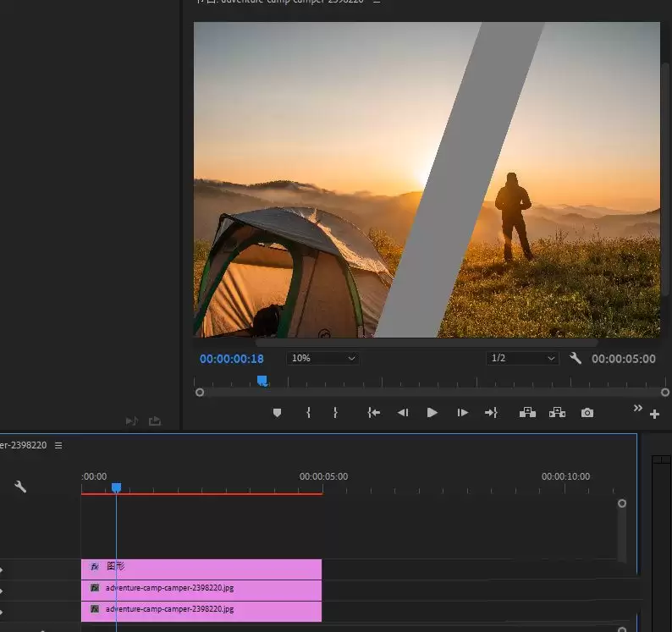Open the 10% zoom level dropdown
The image size is (672, 632).
322,358
